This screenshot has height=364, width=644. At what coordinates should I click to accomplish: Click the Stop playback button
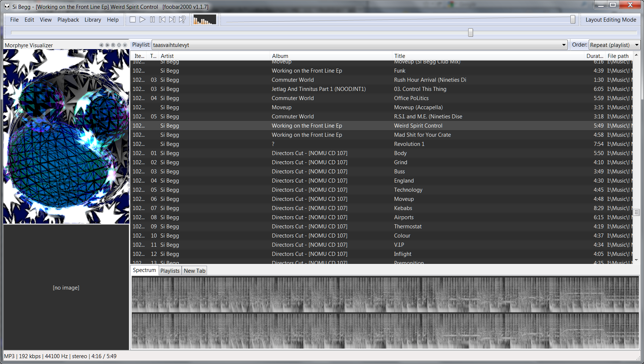(x=133, y=20)
